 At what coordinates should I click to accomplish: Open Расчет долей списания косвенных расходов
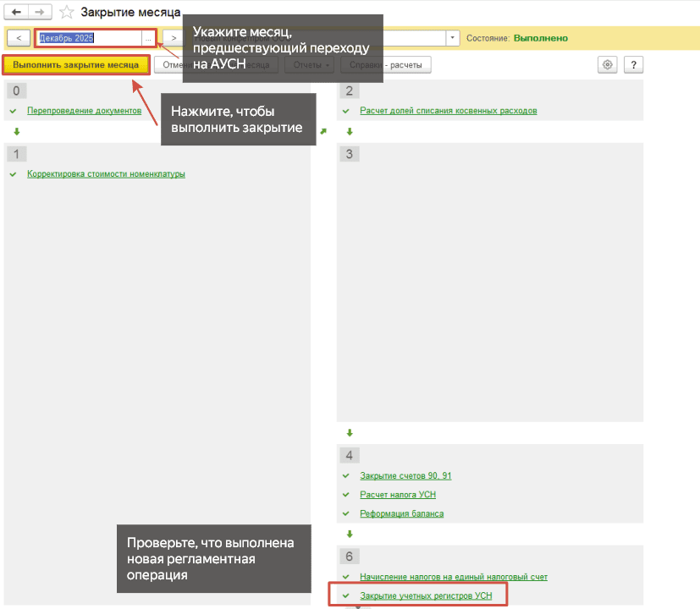coord(449,111)
